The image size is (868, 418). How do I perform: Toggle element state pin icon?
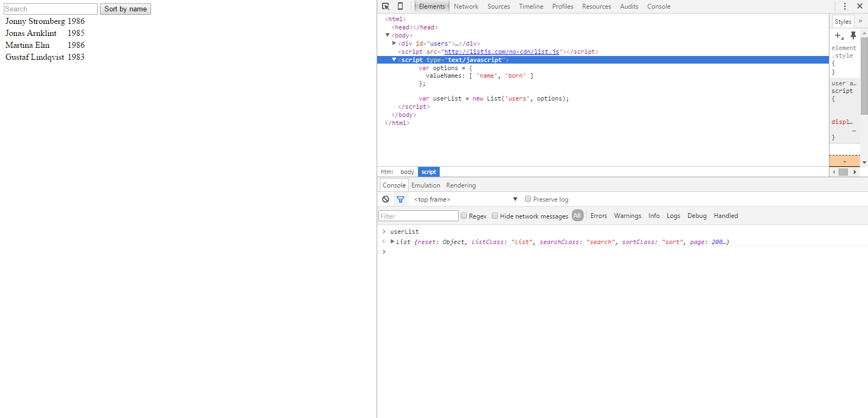853,35
